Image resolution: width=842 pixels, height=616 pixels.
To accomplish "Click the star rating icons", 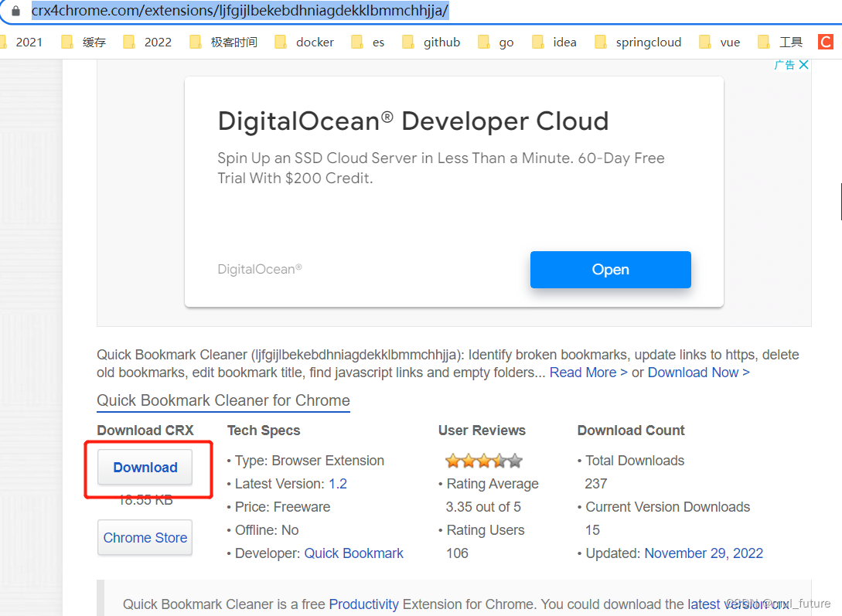I will (484, 461).
